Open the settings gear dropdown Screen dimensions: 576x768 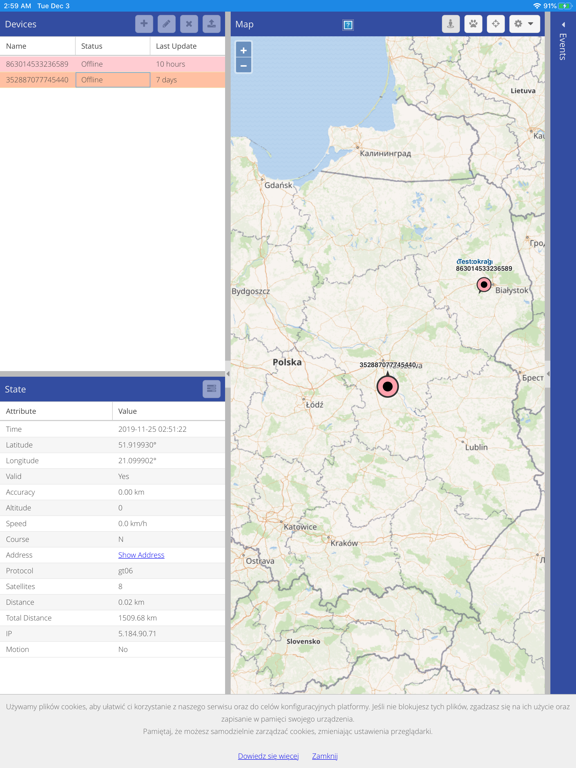coord(525,24)
